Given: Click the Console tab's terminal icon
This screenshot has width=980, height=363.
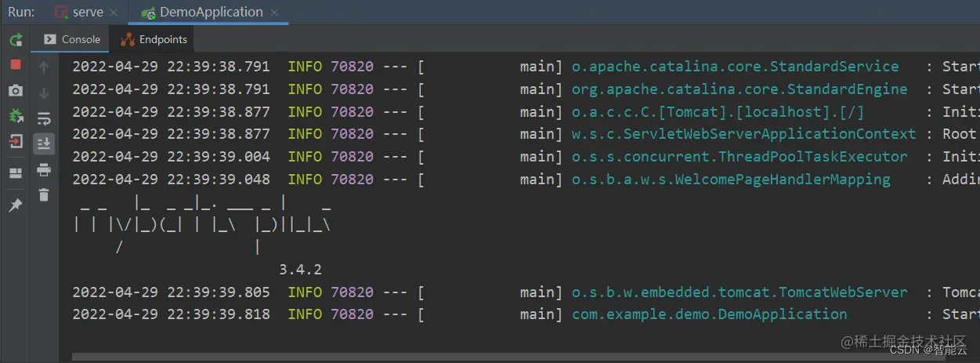Looking at the screenshot, I should [x=50, y=39].
